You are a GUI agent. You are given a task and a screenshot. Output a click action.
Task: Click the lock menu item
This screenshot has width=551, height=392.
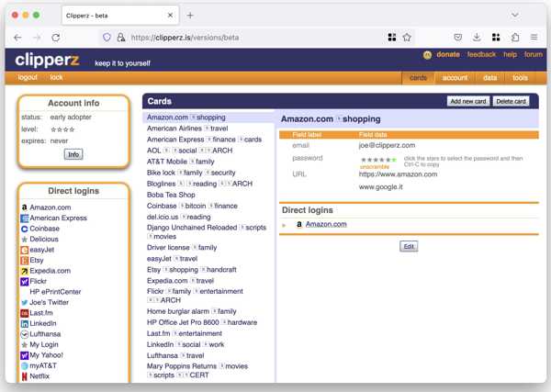point(56,77)
